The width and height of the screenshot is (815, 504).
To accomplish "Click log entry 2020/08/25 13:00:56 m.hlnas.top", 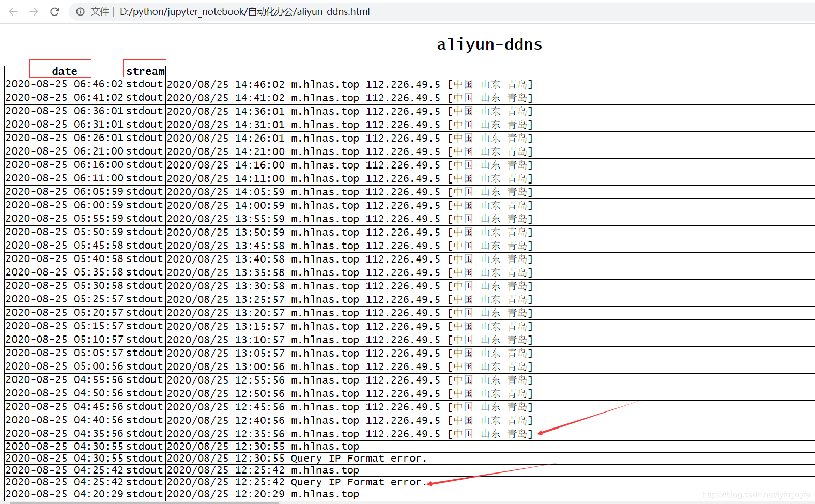I will tap(349, 366).
